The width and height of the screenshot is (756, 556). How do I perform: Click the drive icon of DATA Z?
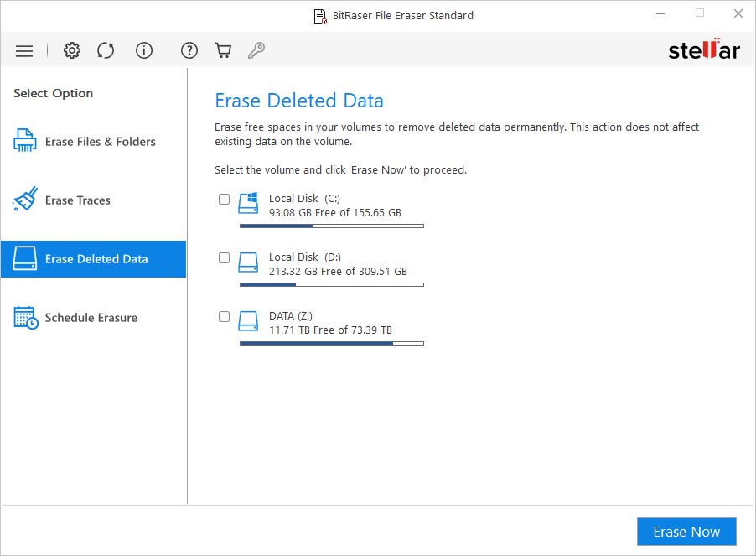(248, 321)
